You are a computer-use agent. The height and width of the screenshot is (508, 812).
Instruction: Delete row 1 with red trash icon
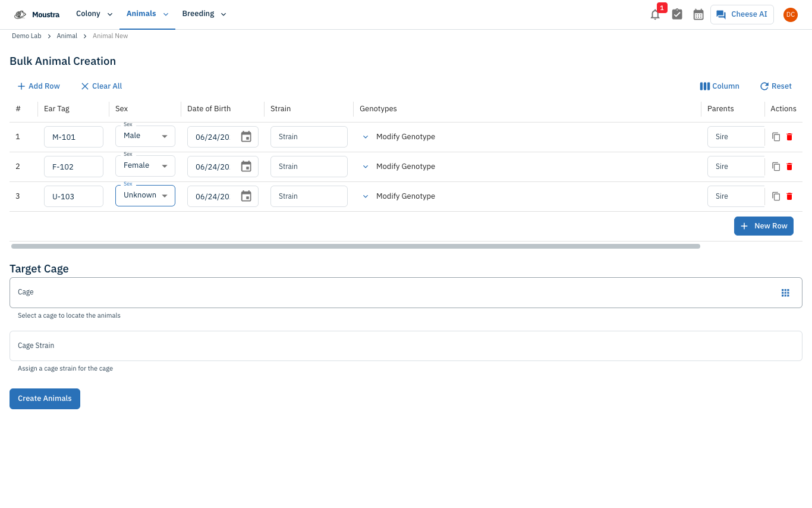(789, 137)
